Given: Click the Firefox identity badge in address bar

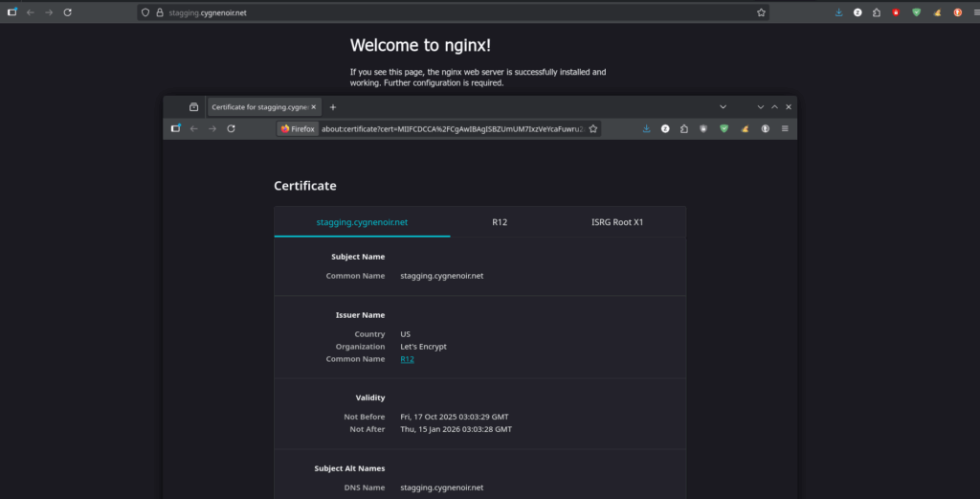Looking at the screenshot, I should click(298, 128).
